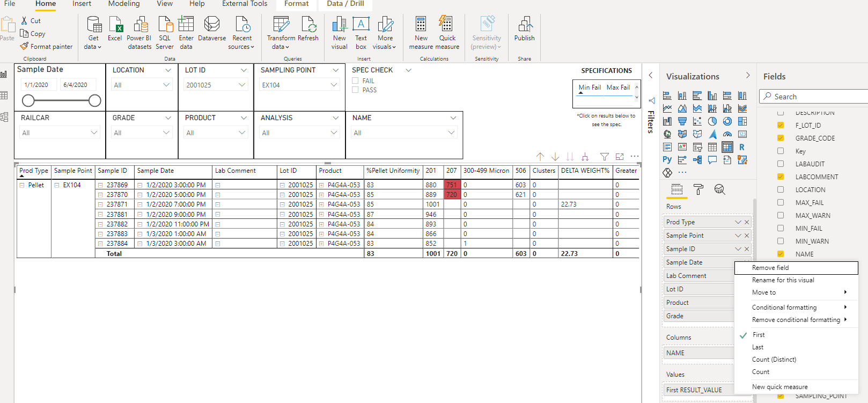
Task: Uncheck the LABCOMMENT field
Action: 781,177
